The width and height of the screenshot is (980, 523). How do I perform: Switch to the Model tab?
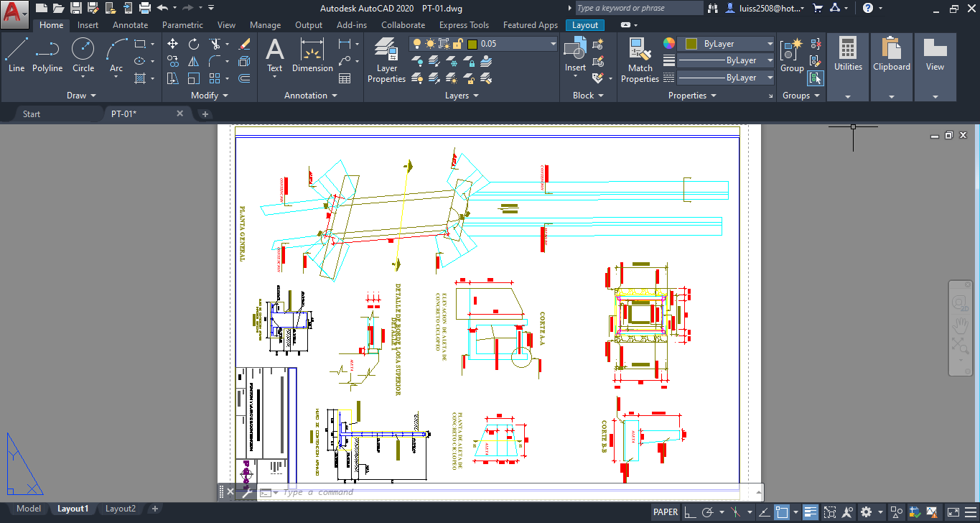(29, 509)
